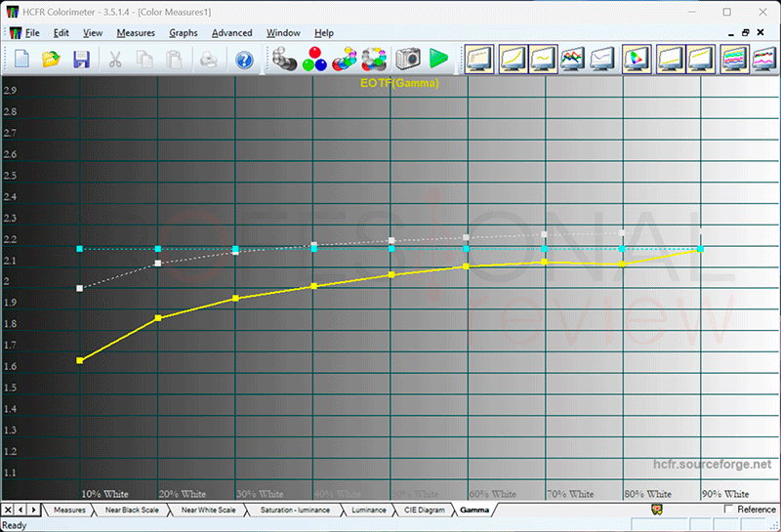The height and width of the screenshot is (532, 781).
Task: Show the RGB levels graph icon
Action: [572, 59]
